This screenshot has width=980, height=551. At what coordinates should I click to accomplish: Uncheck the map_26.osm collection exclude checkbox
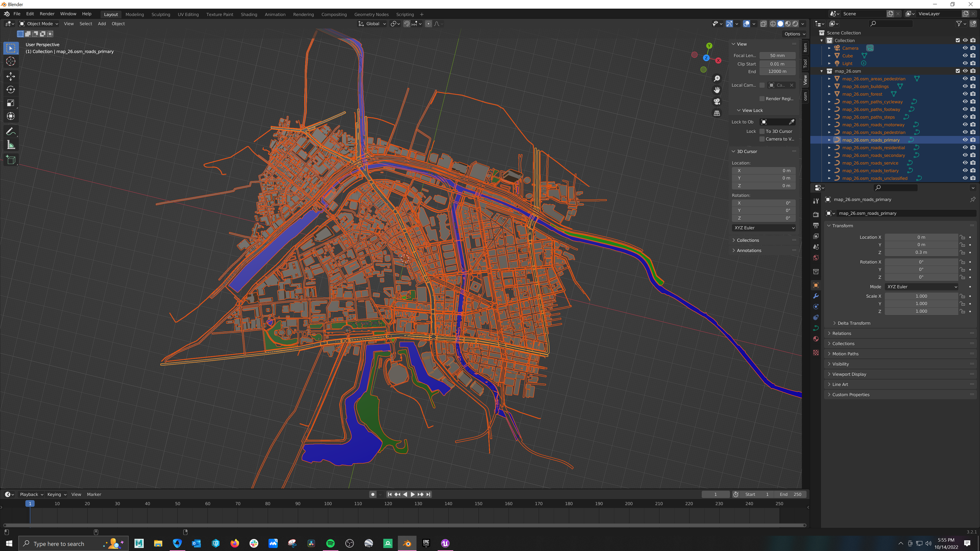point(958,71)
